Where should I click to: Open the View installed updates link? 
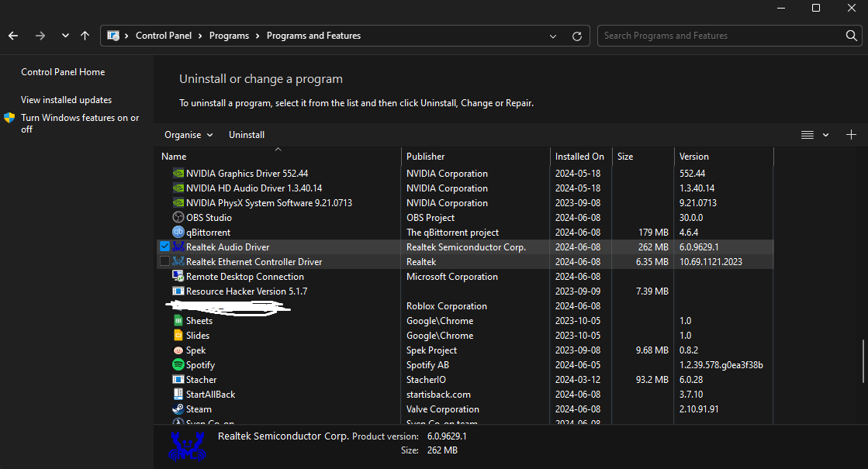(66, 100)
